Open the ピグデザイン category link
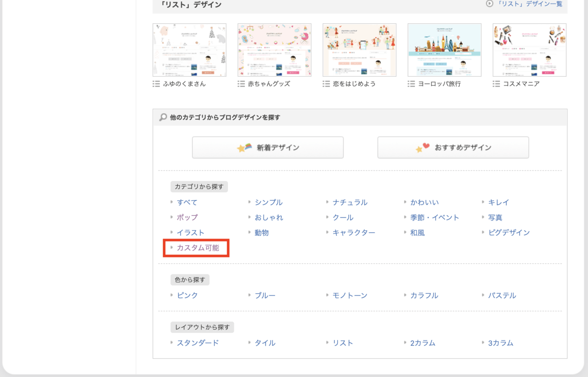 509,233
